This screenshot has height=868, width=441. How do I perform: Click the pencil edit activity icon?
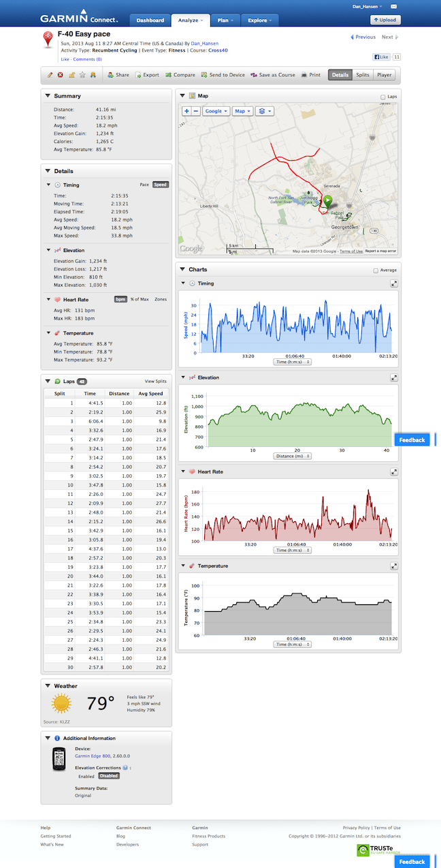pyautogui.click(x=50, y=75)
